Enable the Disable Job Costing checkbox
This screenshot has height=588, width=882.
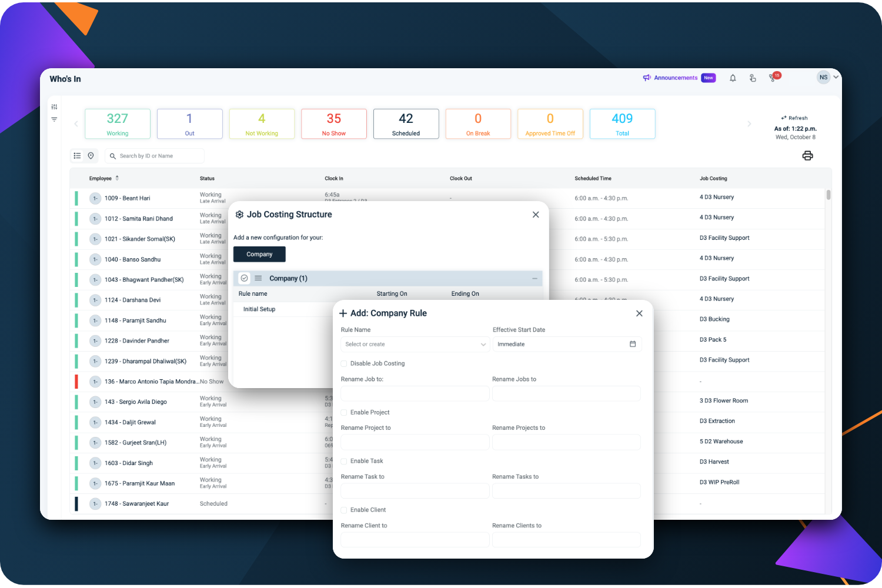coord(344,363)
